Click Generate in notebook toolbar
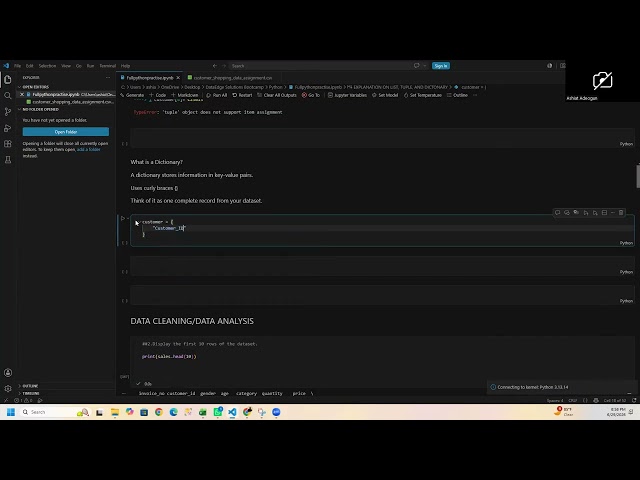This screenshot has height=480, width=640. coord(132,95)
